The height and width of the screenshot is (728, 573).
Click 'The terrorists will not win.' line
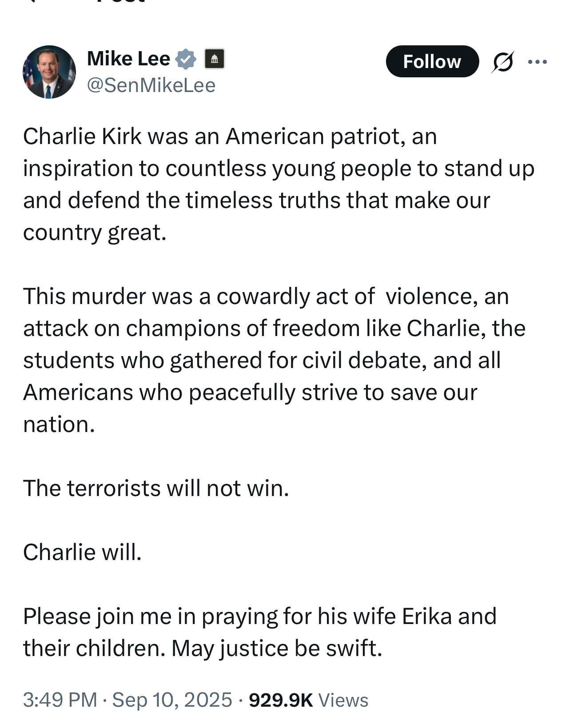pyautogui.click(x=156, y=488)
